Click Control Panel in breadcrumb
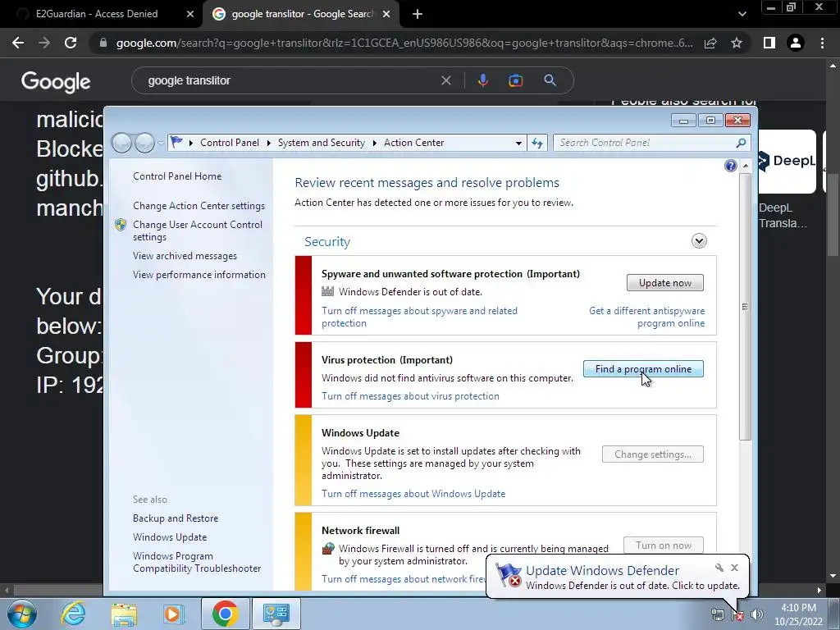Viewport: 840px width, 630px height. 230,143
